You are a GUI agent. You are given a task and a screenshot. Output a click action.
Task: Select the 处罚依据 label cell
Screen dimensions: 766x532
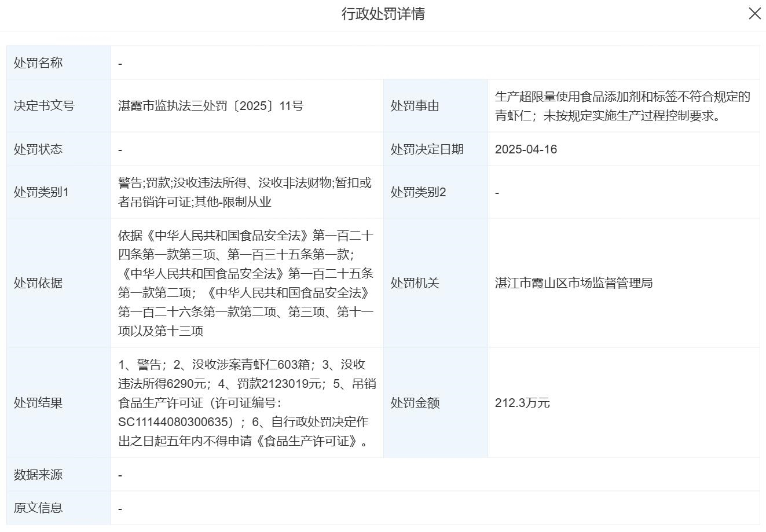pos(58,283)
